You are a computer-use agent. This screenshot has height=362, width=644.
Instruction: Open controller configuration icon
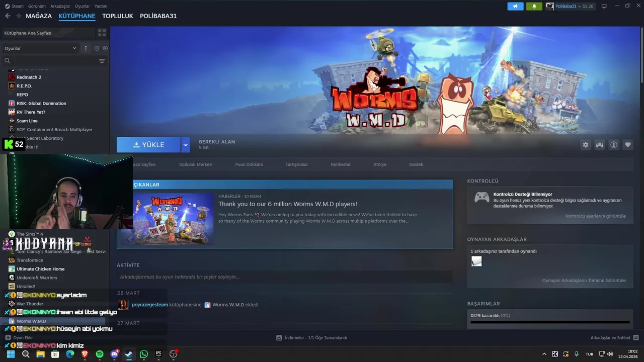(x=600, y=145)
